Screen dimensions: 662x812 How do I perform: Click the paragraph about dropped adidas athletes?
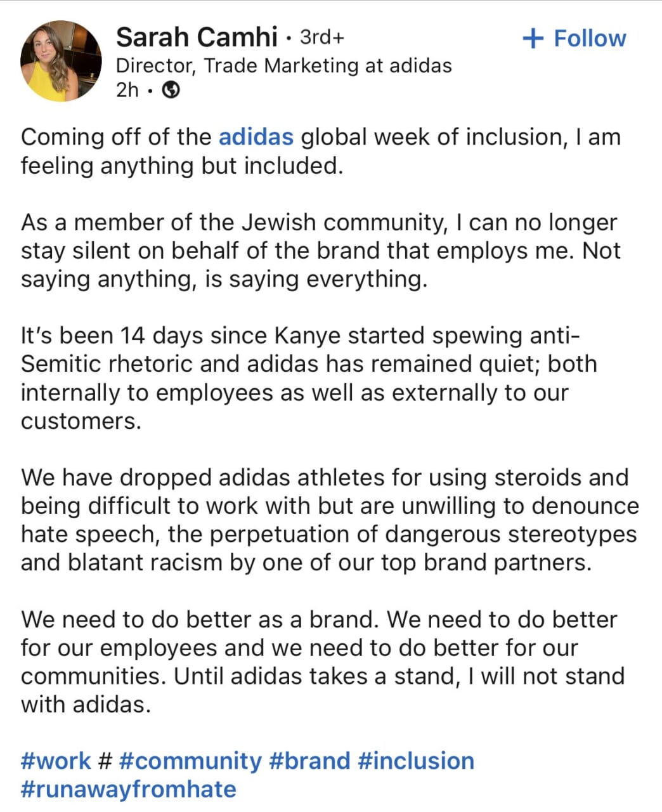tap(330, 520)
